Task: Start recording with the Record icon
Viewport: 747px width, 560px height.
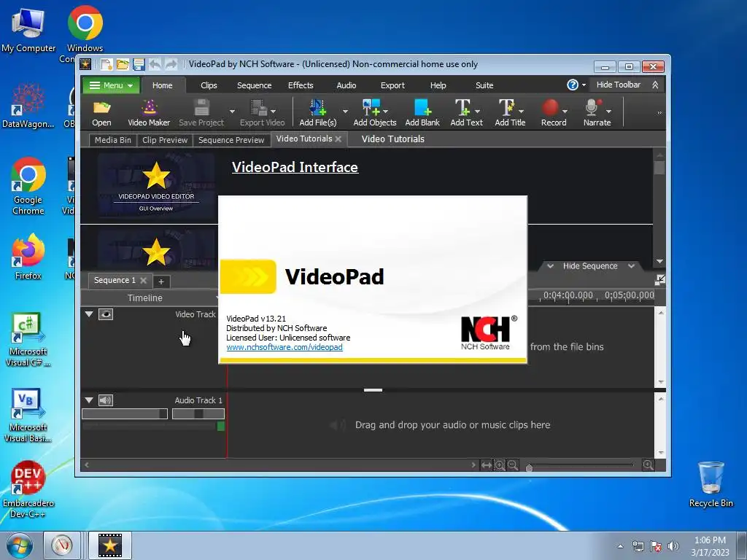Action: 551,113
